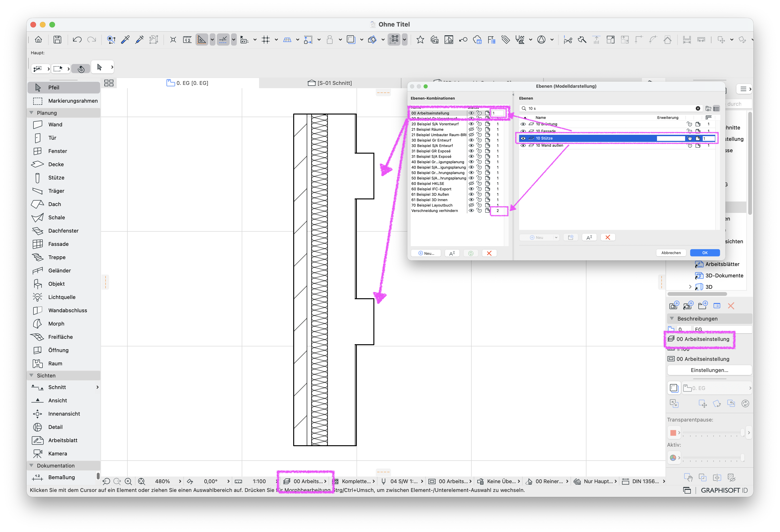This screenshot has width=780, height=532.
Task: Open the Neu layer dropdown arrow
Action: (x=556, y=238)
